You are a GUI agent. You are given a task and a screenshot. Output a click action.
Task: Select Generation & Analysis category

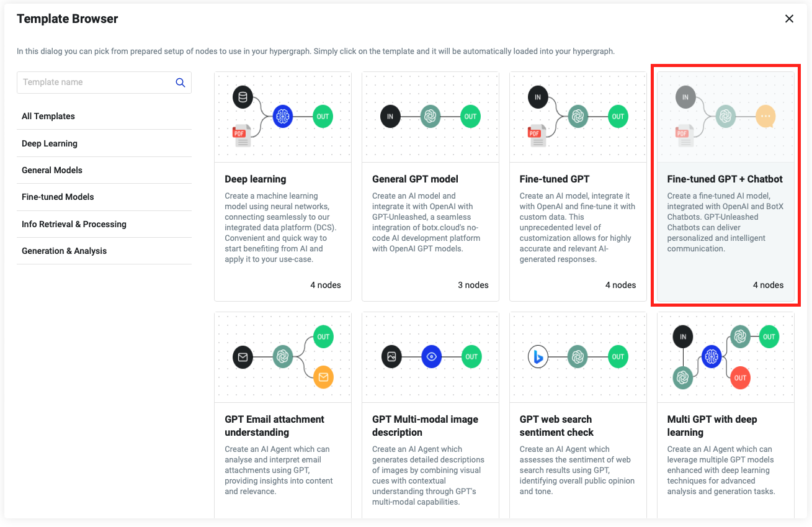64,251
